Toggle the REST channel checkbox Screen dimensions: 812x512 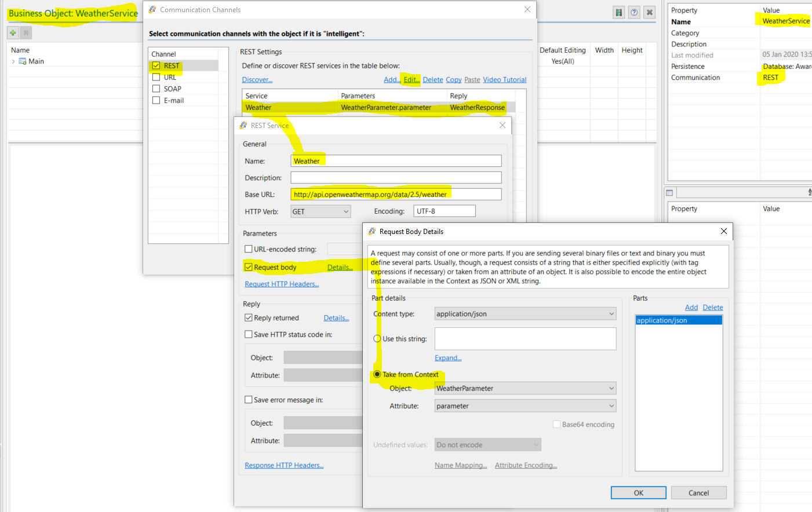156,65
